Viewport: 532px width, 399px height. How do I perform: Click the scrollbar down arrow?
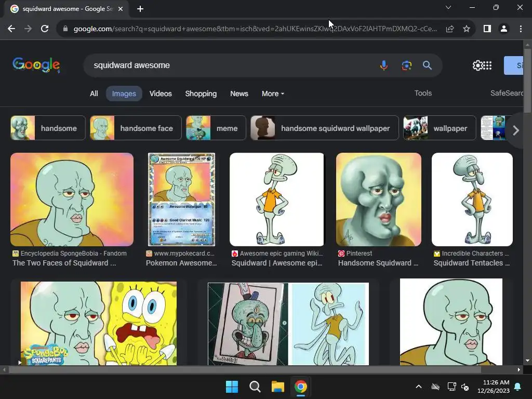(527, 361)
